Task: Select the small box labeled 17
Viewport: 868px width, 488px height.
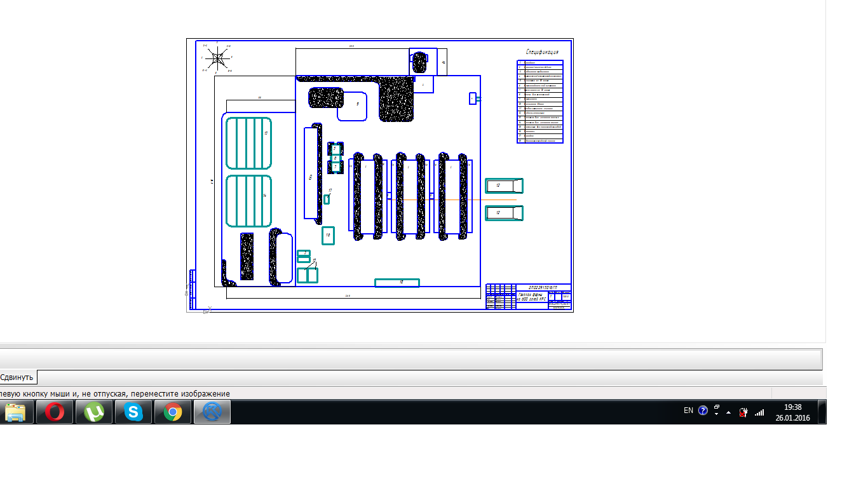Action: (x=327, y=199)
